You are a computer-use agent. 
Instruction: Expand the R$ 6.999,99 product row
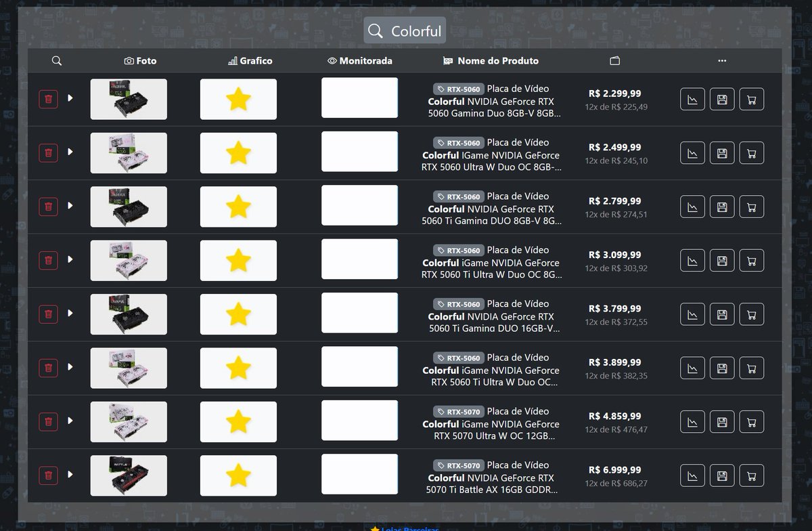coord(70,474)
